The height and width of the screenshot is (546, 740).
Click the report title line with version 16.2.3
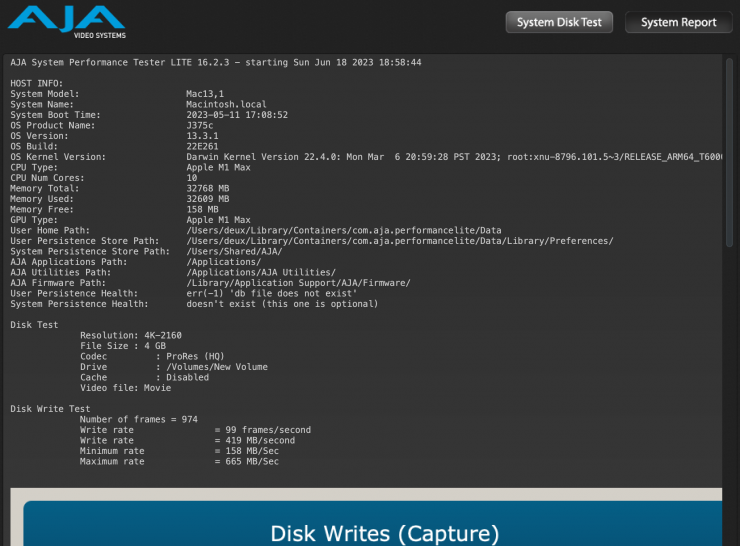point(215,62)
